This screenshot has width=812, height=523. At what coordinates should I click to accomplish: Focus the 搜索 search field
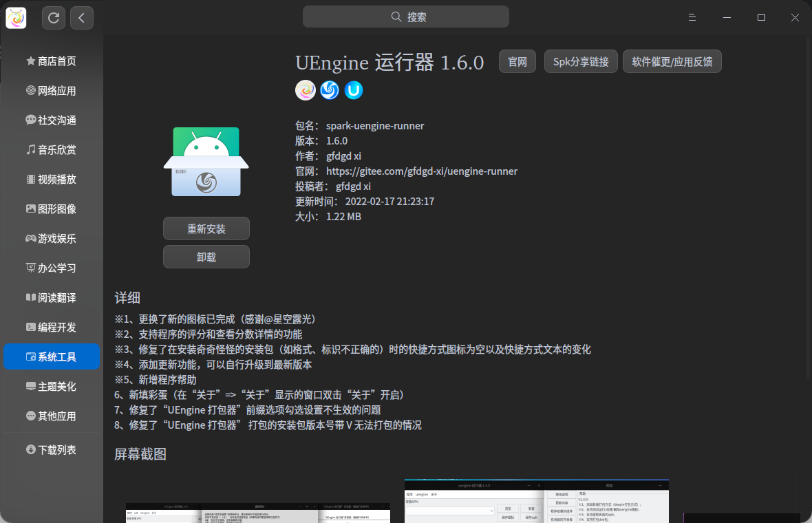pyautogui.click(x=405, y=17)
